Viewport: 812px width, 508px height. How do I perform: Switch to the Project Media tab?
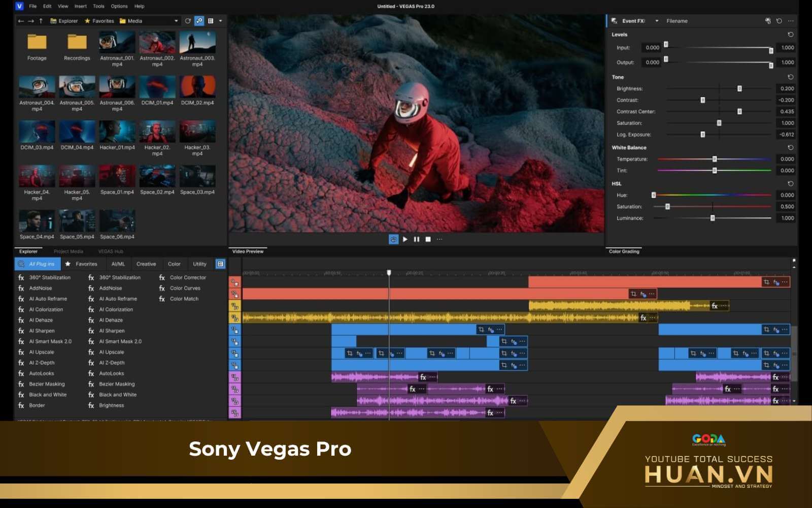pyautogui.click(x=68, y=251)
